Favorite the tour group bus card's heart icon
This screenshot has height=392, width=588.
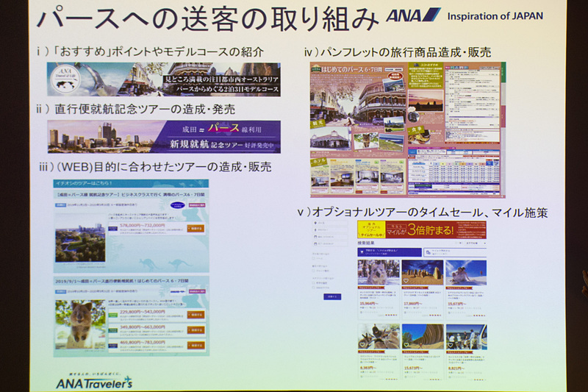tap(451, 344)
